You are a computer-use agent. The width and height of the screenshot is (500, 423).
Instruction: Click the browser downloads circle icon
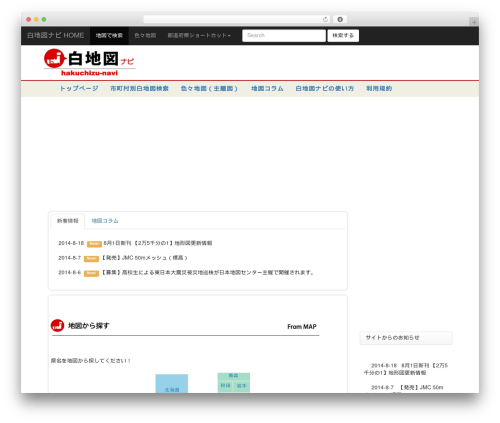click(340, 19)
